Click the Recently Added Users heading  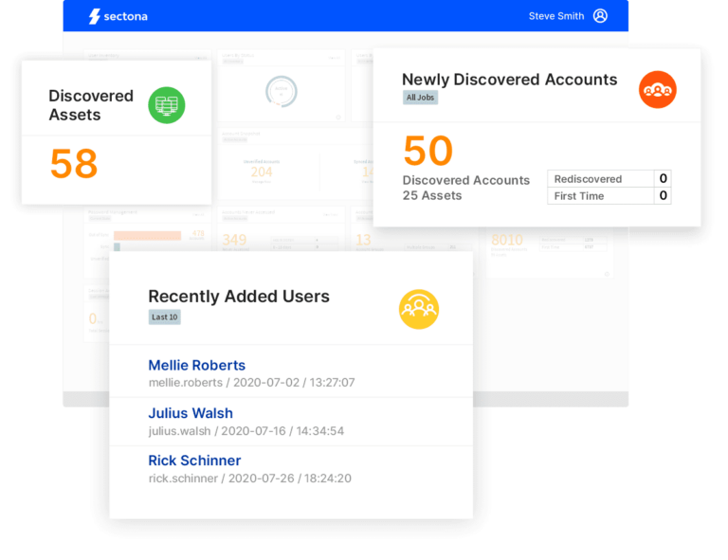coord(239,297)
